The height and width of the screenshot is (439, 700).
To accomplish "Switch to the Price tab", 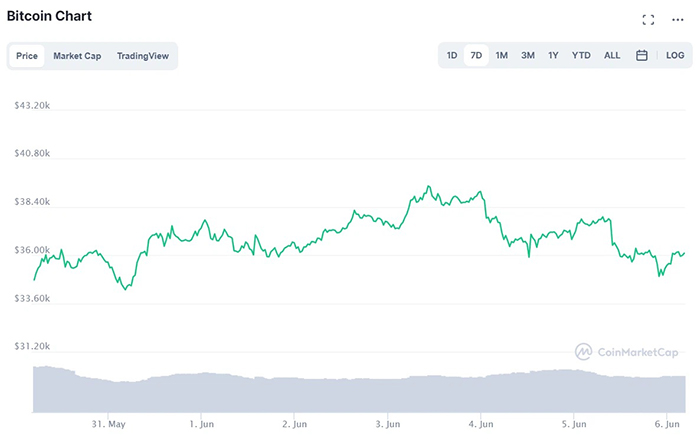I will pyautogui.click(x=27, y=56).
